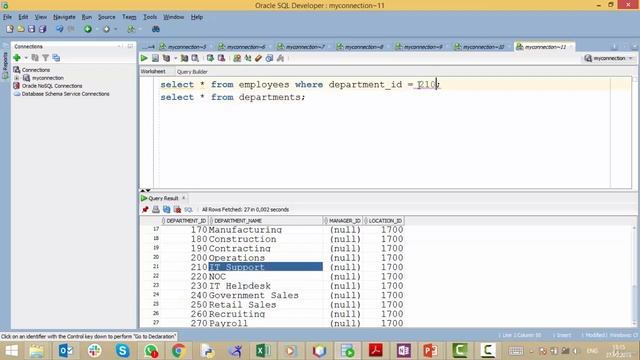The image size is (640, 360).
Task: Select Oracle NoSQL Connections tree item
Action: [x=52, y=86]
